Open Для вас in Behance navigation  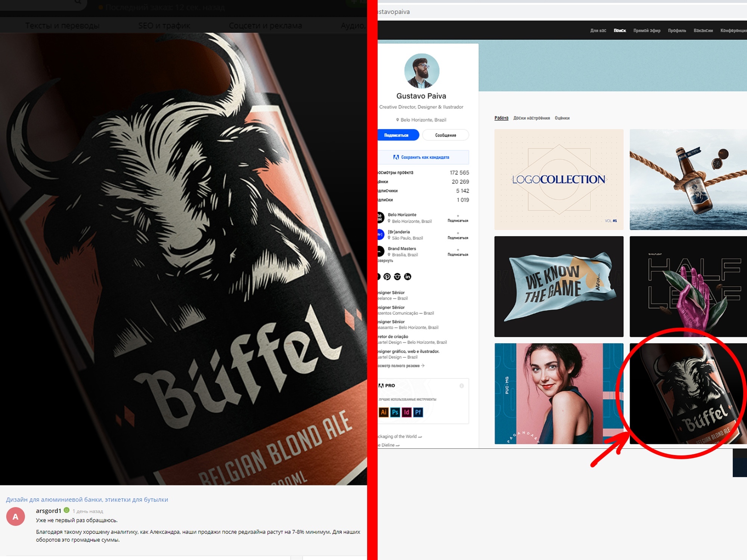coord(598,31)
